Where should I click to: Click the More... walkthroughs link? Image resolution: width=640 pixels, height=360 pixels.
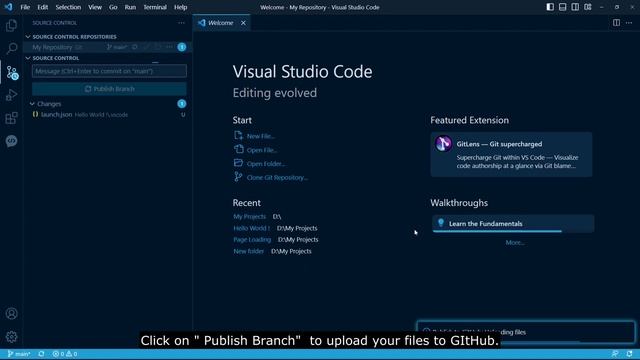(515, 242)
